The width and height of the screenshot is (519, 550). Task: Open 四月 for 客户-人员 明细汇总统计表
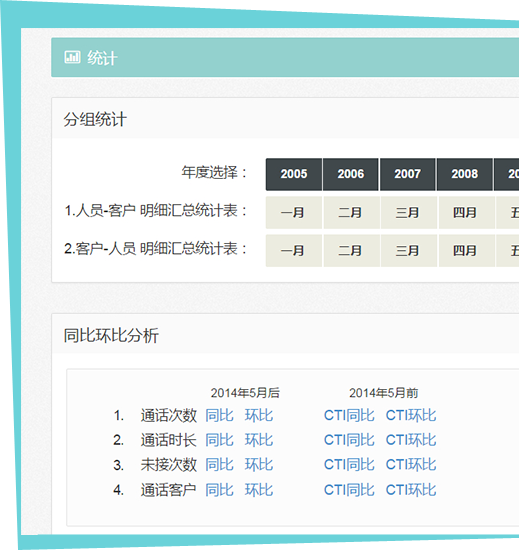[x=466, y=251]
